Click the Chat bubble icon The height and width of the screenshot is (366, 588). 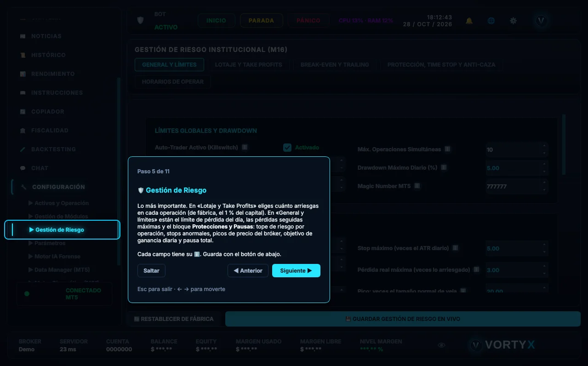tap(23, 168)
